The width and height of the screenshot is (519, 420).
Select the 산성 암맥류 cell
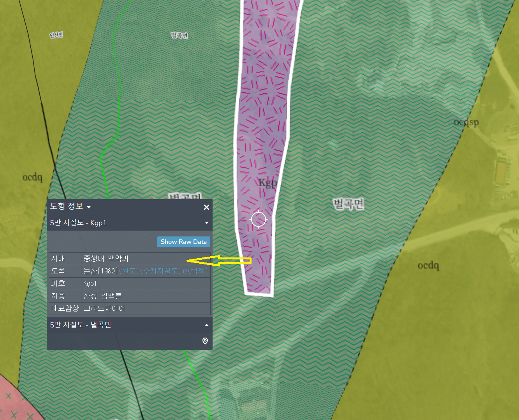pyautogui.click(x=146, y=296)
